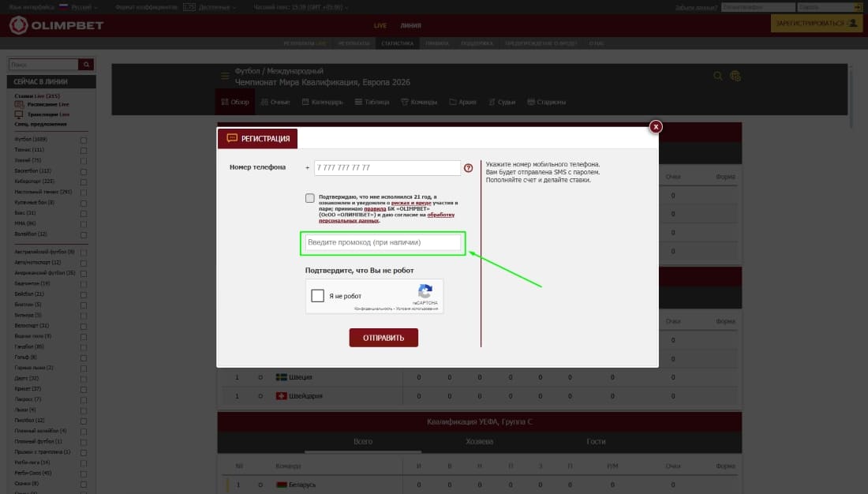Select the ЛИНИЯ menu item in the header

point(411,25)
